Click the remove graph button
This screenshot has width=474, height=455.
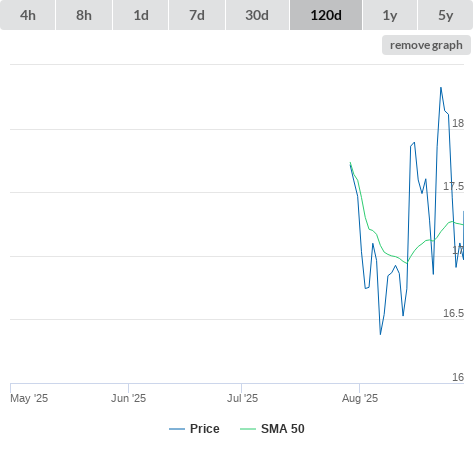(x=426, y=45)
